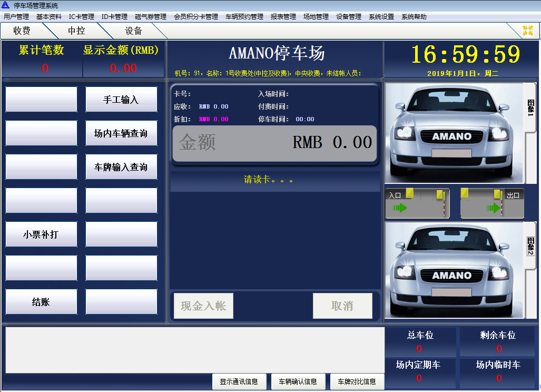Click the yellow arrows icon at top right
The height and width of the screenshot is (392, 541).
(527, 31)
